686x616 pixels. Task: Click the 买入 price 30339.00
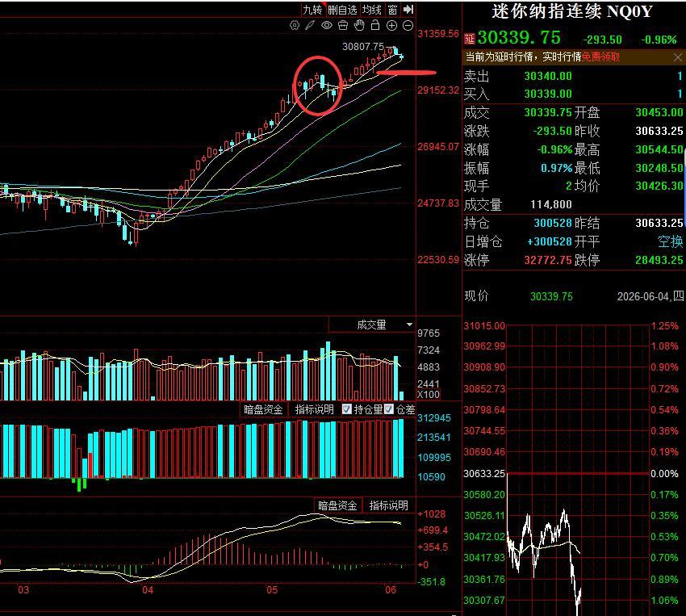tap(548, 94)
